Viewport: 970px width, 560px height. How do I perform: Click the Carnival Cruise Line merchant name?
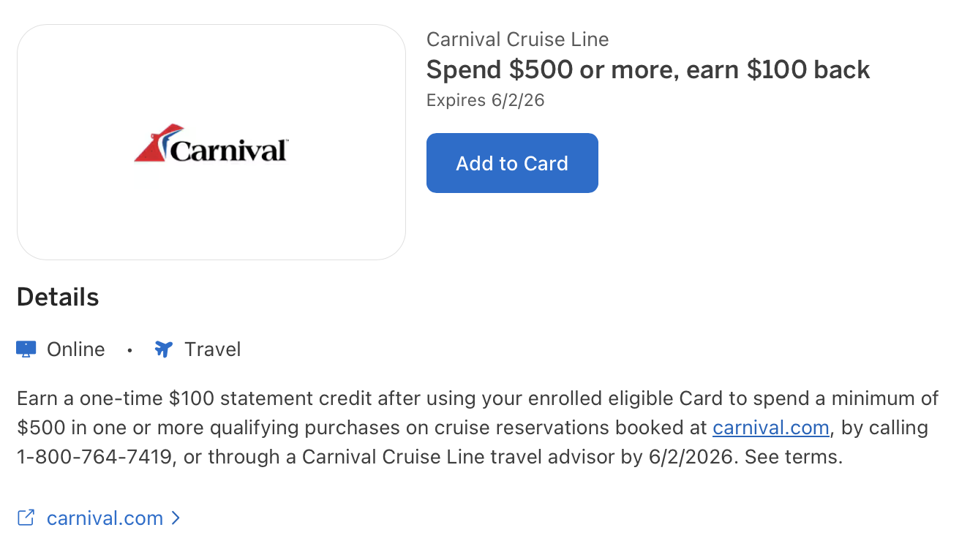point(517,39)
